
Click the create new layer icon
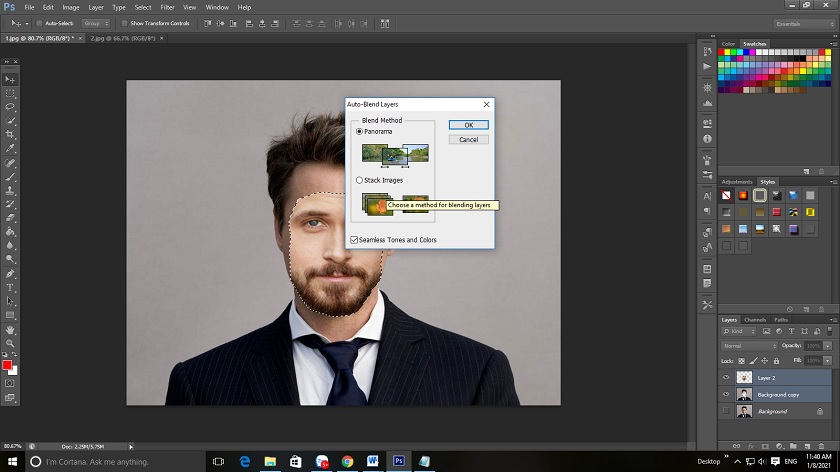(807, 446)
